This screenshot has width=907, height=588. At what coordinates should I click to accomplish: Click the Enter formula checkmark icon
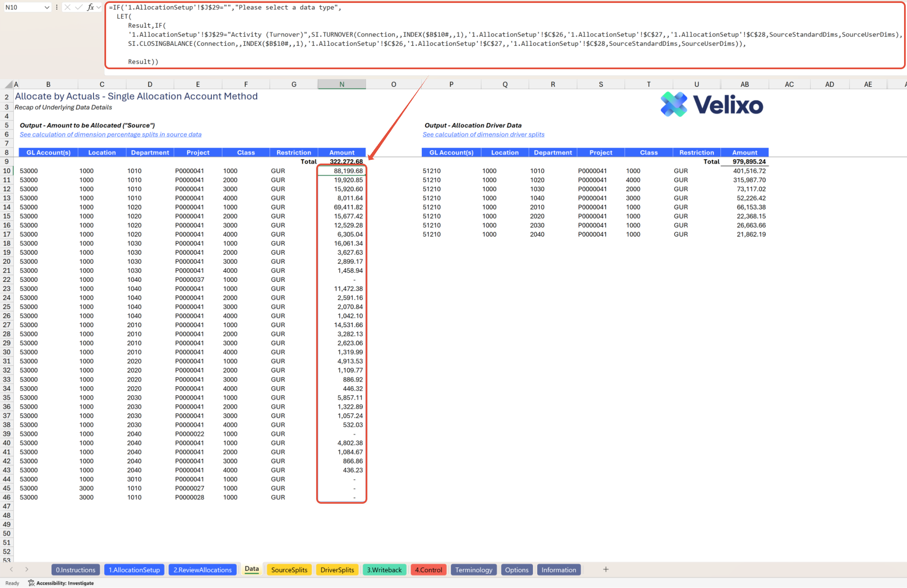78,7
